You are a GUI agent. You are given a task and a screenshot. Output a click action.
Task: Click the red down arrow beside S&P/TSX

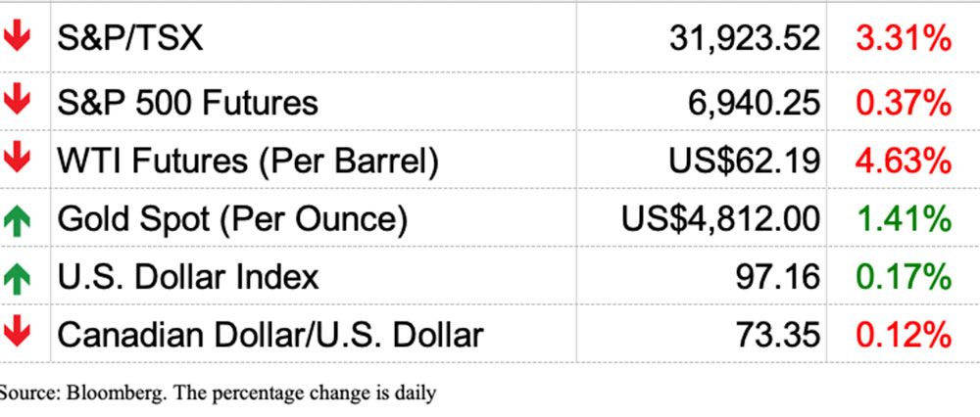[17, 37]
